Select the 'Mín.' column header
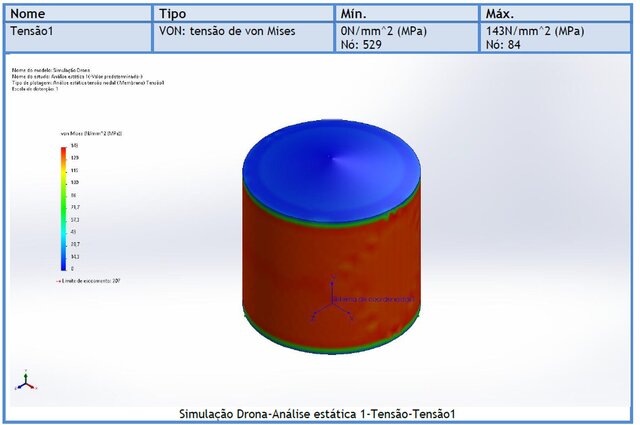Screen dimensions: 640x425 356,14
